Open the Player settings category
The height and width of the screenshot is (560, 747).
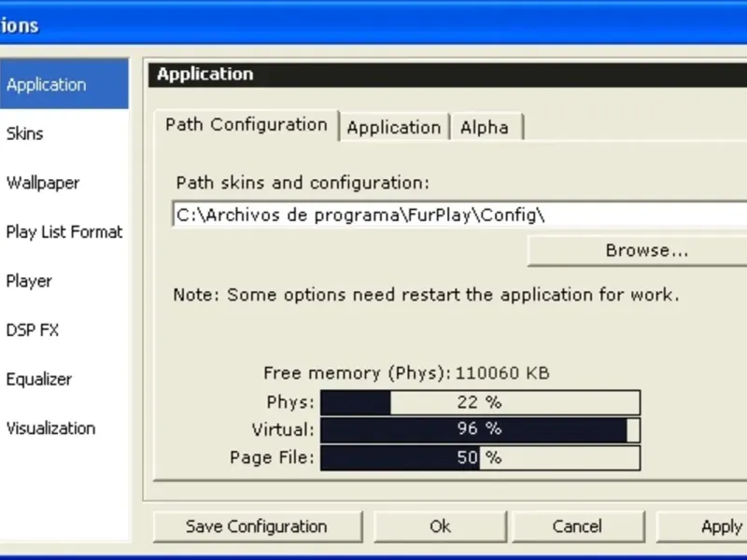pos(29,281)
